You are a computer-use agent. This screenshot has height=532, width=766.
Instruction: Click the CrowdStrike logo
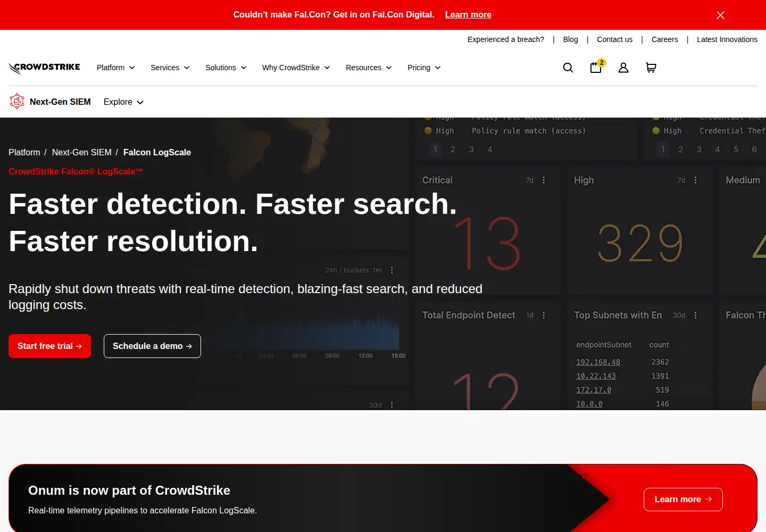click(44, 68)
